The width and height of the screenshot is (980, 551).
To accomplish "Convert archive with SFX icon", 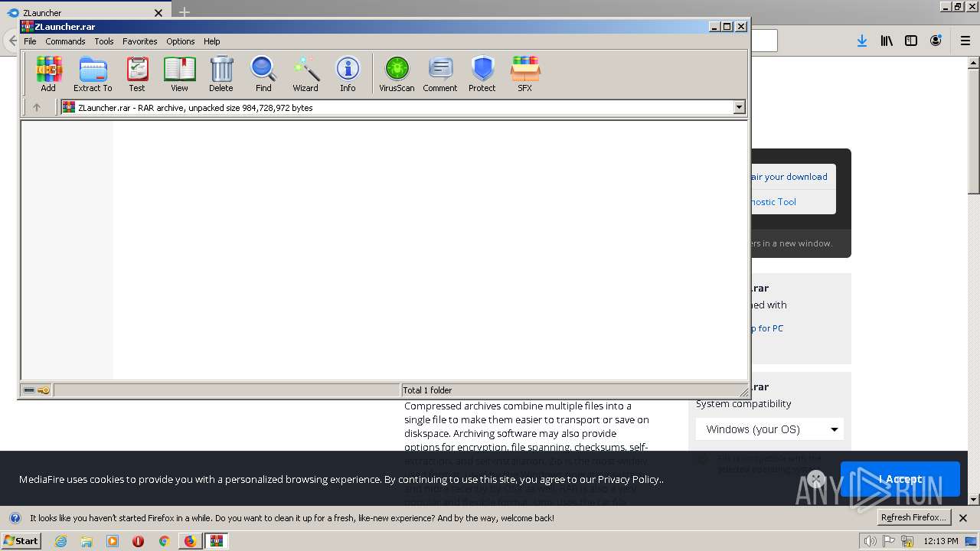I will pos(525,73).
